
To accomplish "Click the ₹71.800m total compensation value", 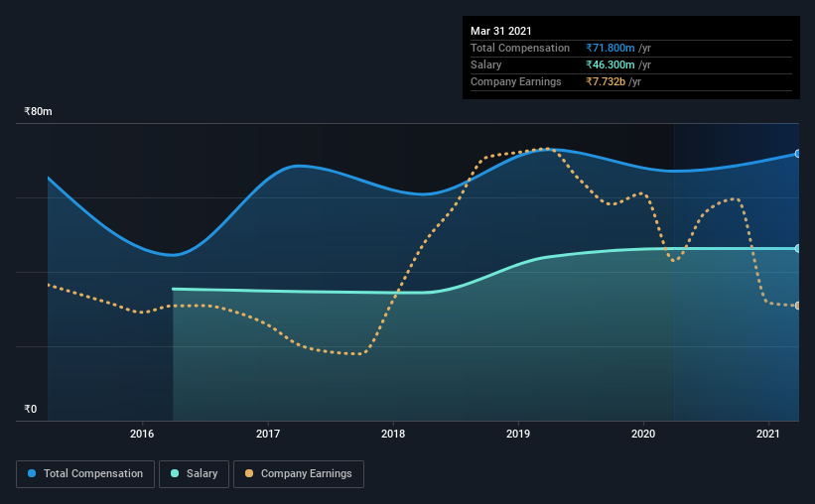I will [x=611, y=48].
